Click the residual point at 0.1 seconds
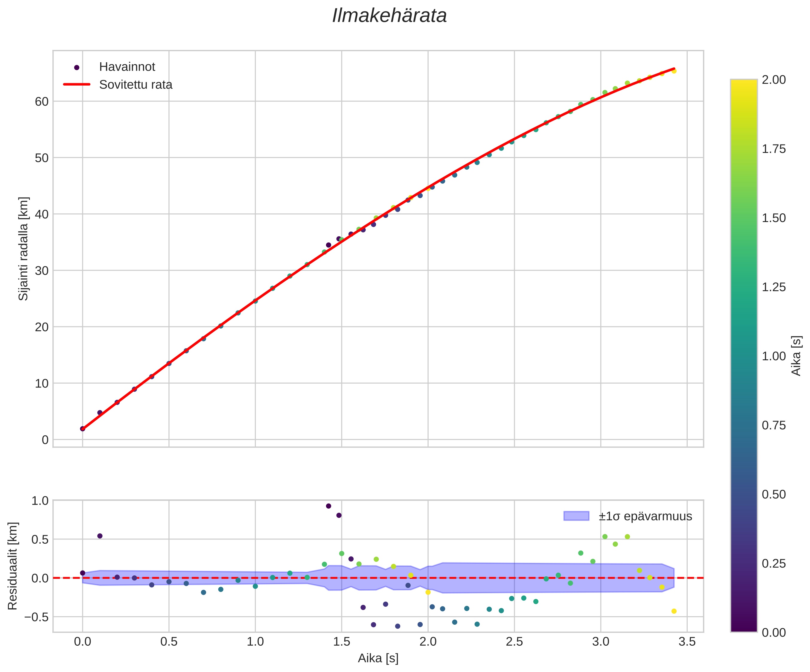810x672 pixels. coord(100,536)
